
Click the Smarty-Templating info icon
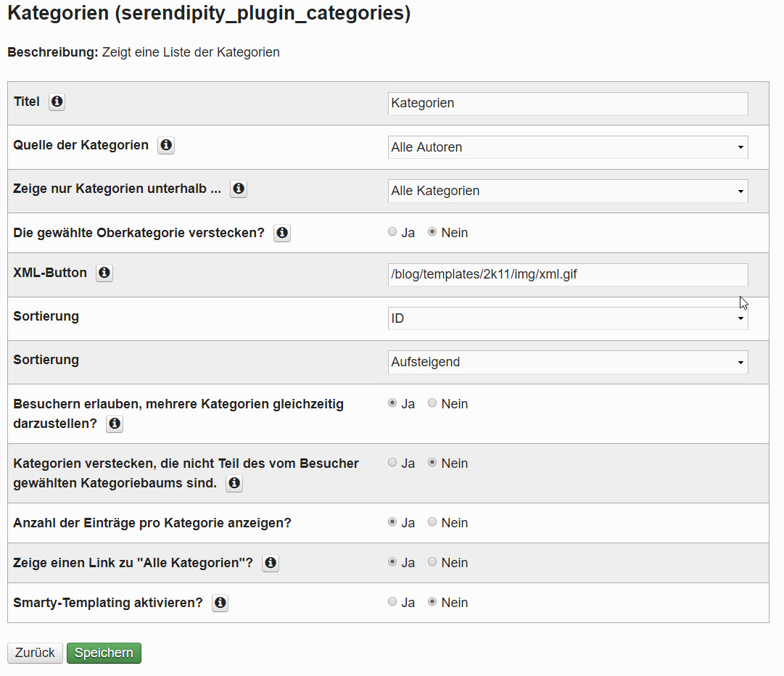(x=220, y=603)
